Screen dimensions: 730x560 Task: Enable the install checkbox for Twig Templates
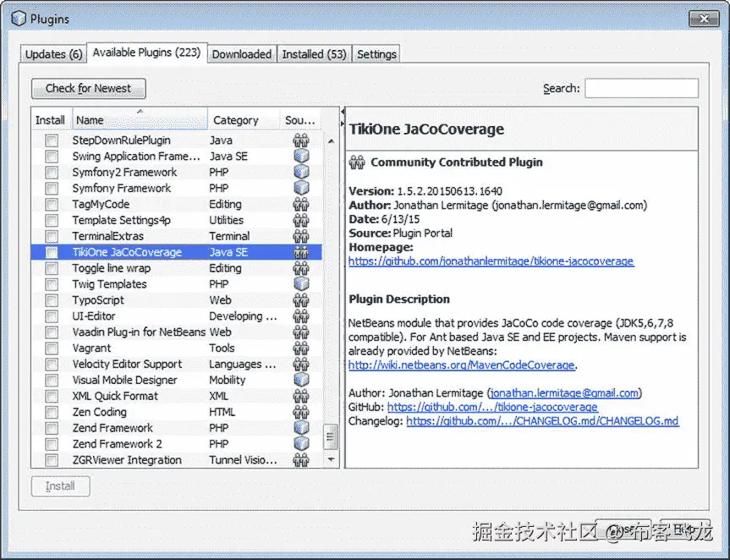51,284
